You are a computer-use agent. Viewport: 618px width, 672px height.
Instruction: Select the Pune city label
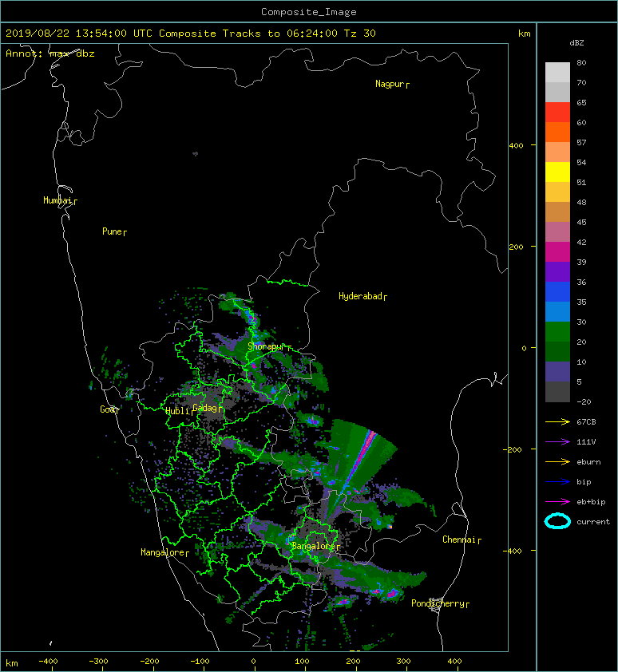coord(112,231)
